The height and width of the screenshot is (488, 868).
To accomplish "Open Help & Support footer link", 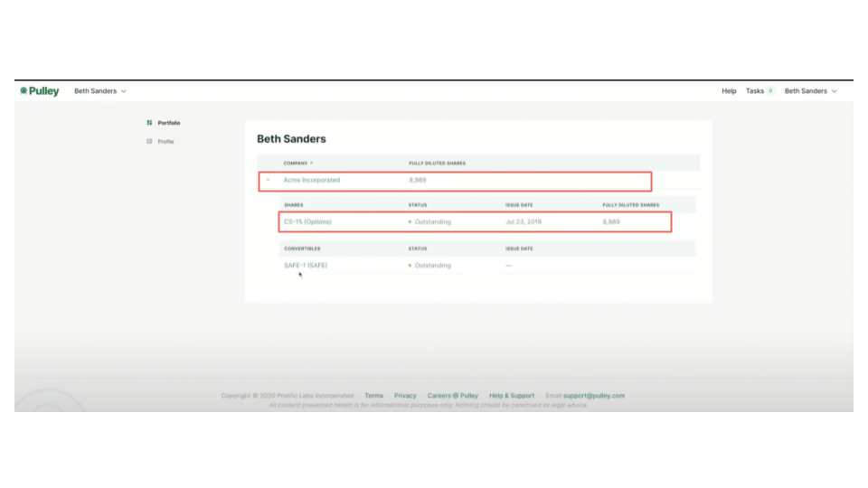I will click(x=512, y=396).
